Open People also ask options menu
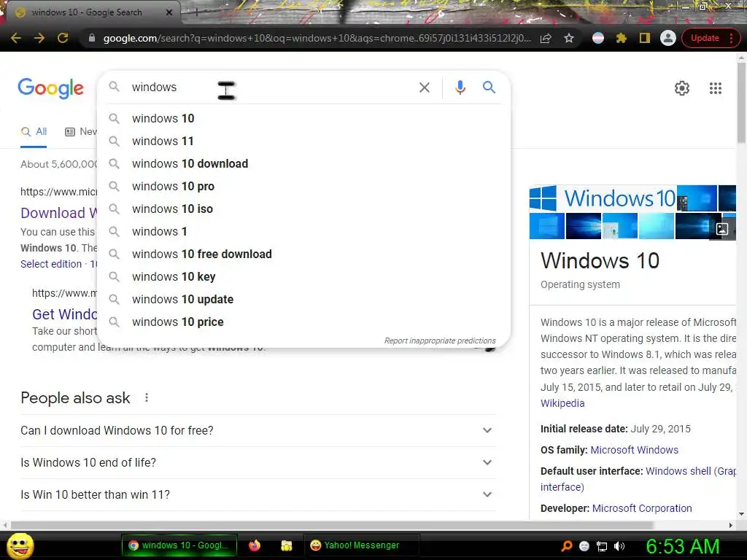Image resolution: width=747 pixels, height=560 pixels. pos(146,397)
